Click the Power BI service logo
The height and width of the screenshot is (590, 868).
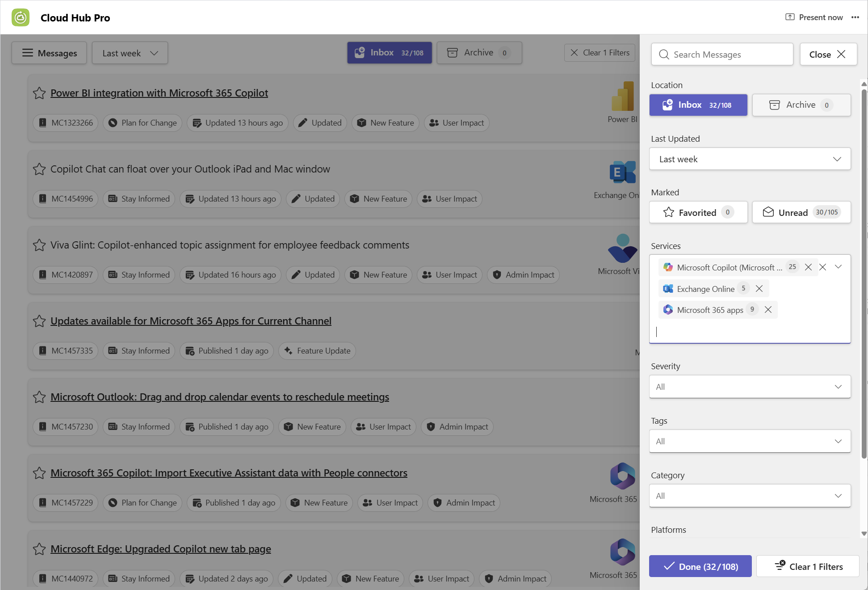[623, 96]
